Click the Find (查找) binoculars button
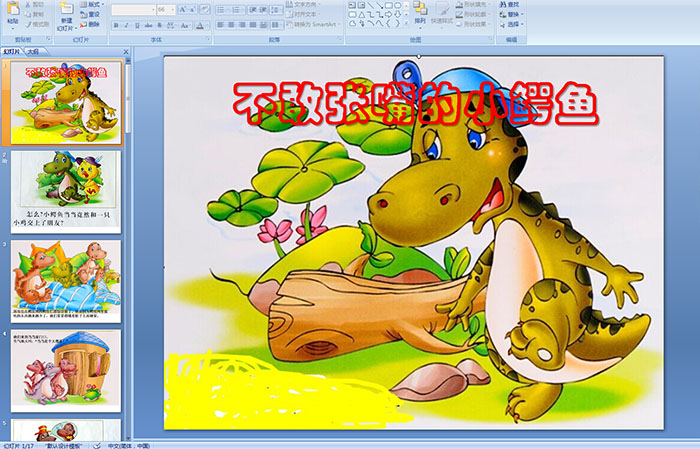This screenshot has width=700, height=449. coord(510,4)
